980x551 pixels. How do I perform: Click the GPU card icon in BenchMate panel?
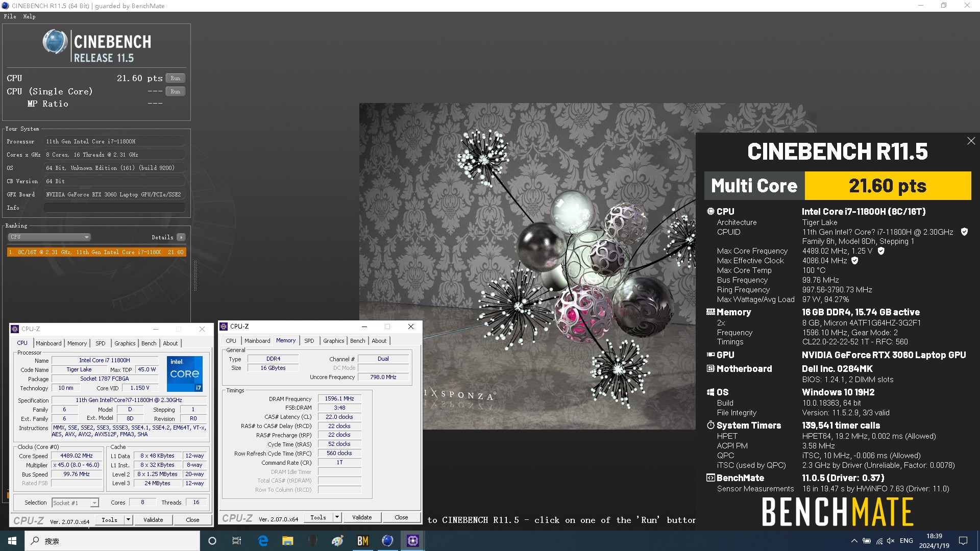pos(710,355)
